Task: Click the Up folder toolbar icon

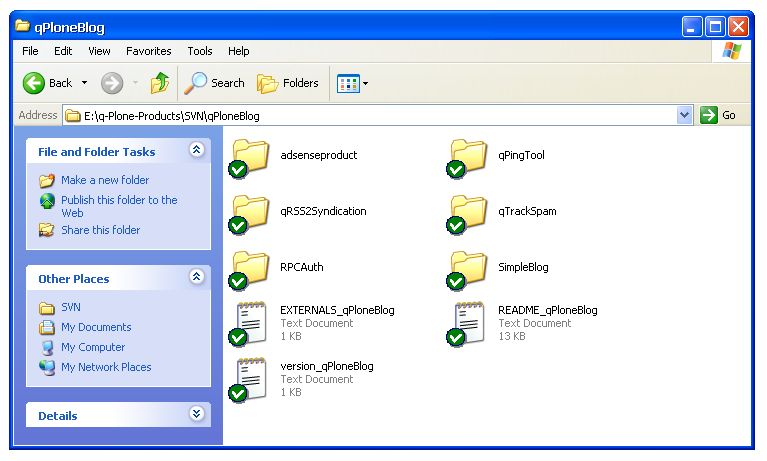Action: point(159,83)
